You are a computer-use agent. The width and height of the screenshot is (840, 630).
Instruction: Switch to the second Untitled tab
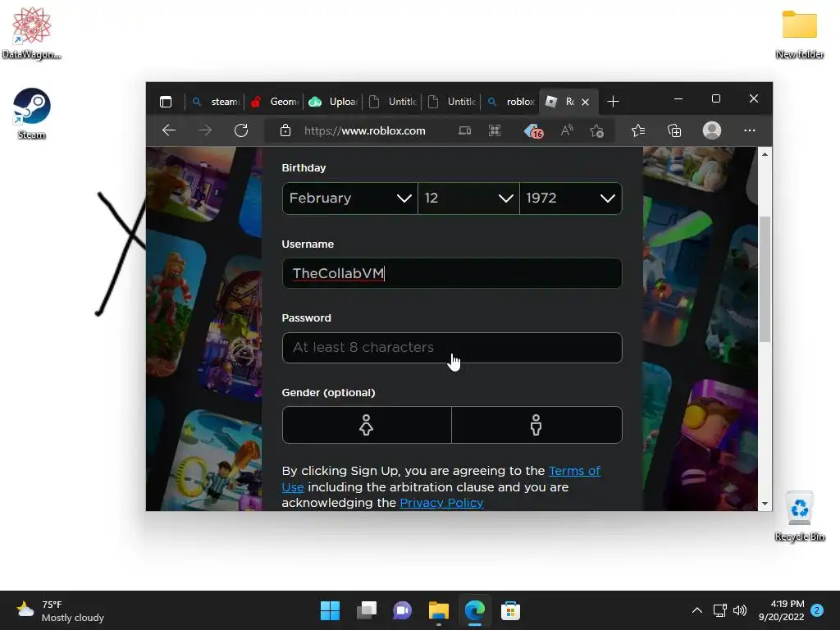click(452, 101)
